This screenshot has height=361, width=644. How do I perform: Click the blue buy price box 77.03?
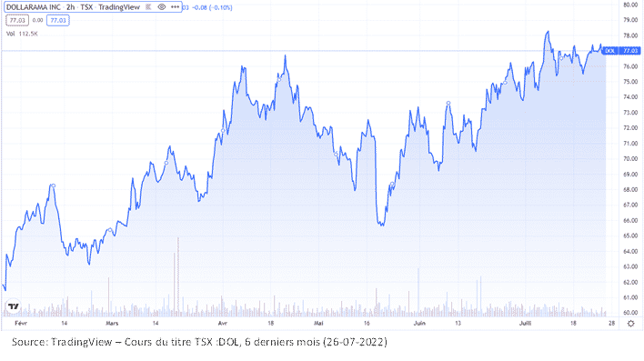(x=58, y=20)
